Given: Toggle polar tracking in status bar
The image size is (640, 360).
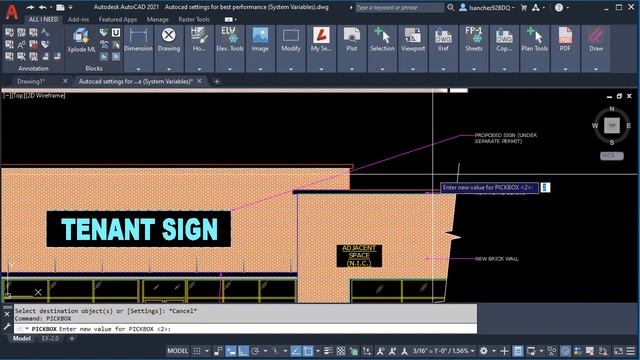Looking at the screenshot, I should tap(256, 351).
